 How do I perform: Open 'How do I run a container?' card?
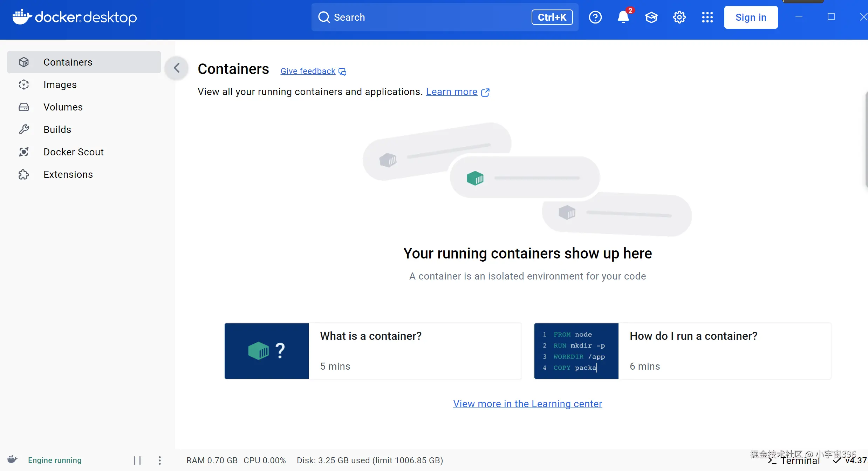[682, 351]
